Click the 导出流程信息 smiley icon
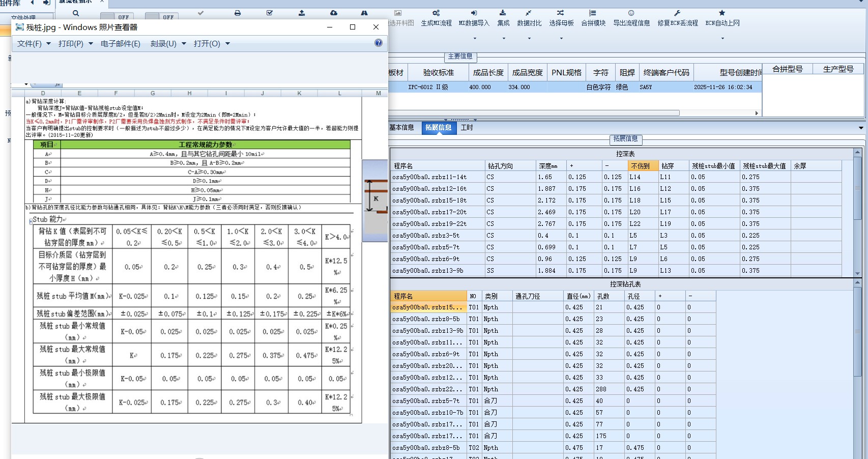 coord(631,13)
